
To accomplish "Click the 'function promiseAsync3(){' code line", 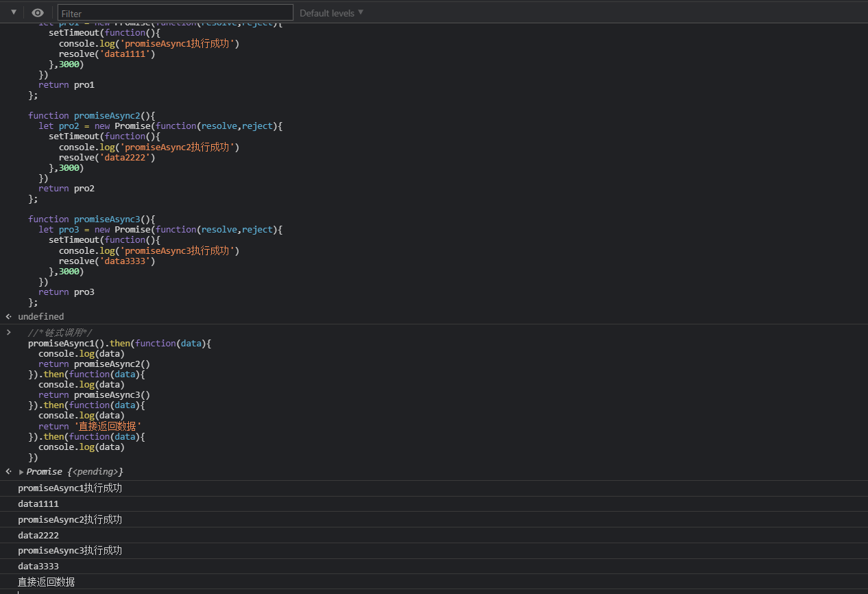I will pyautogui.click(x=92, y=219).
